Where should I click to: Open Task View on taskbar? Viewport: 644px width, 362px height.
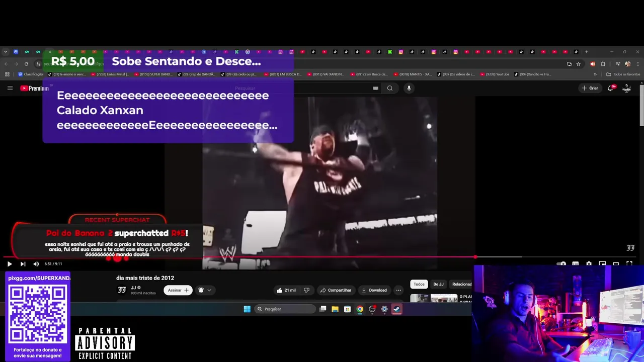pos(323,309)
